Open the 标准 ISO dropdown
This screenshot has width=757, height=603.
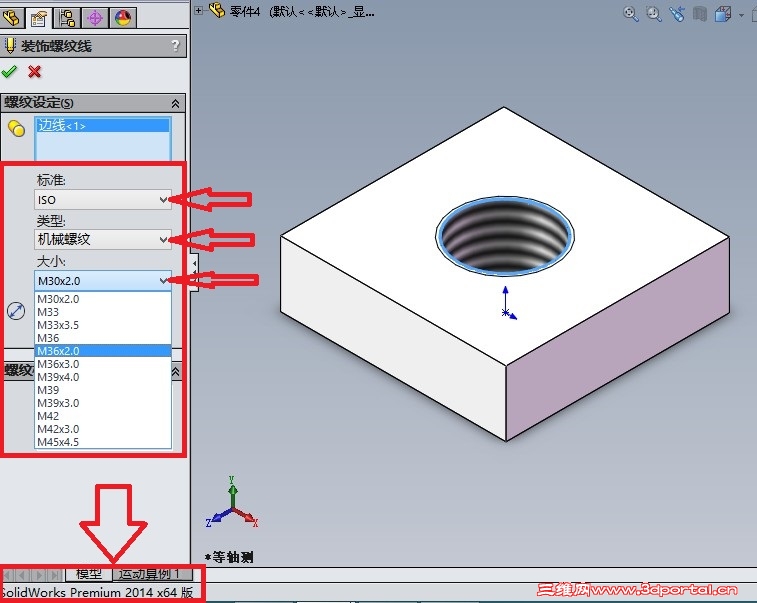click(103, 199)
